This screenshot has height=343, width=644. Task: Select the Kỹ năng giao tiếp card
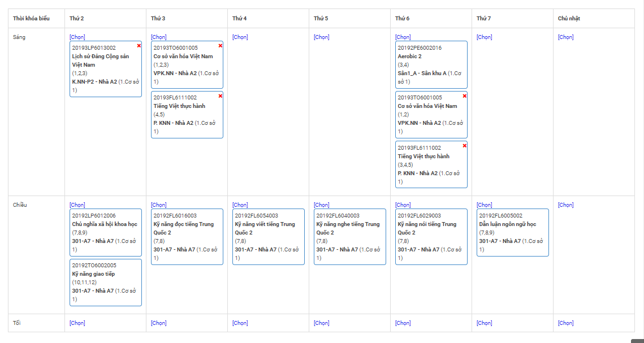(106, 282)
